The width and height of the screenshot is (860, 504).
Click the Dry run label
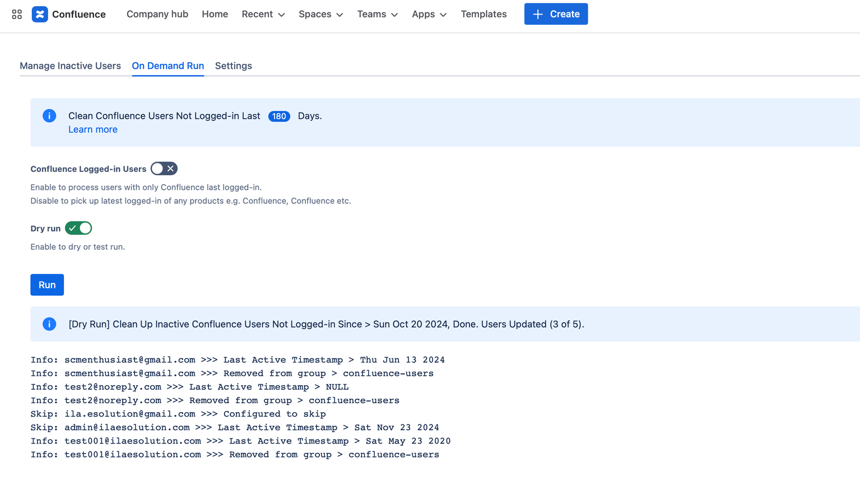point(45,228)
